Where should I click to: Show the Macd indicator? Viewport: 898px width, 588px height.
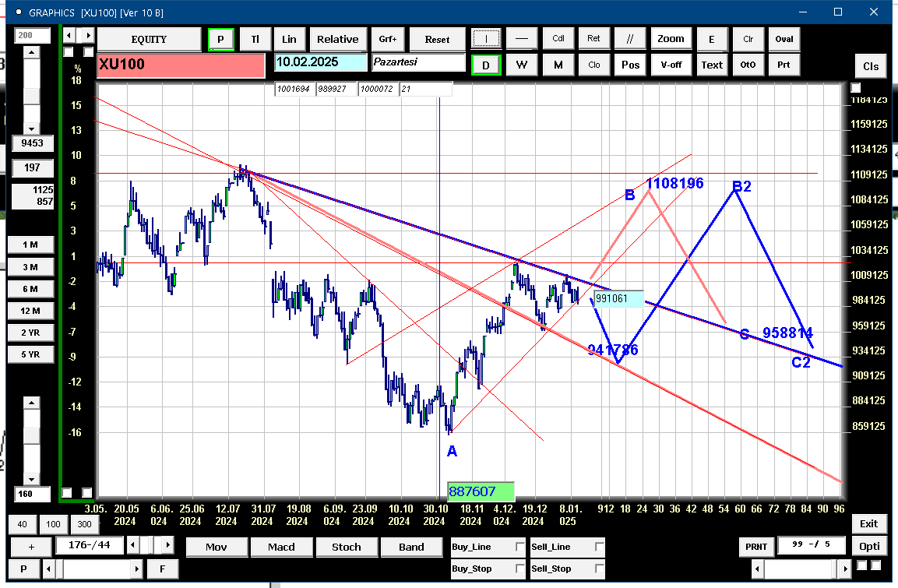[x=281, y=547]
